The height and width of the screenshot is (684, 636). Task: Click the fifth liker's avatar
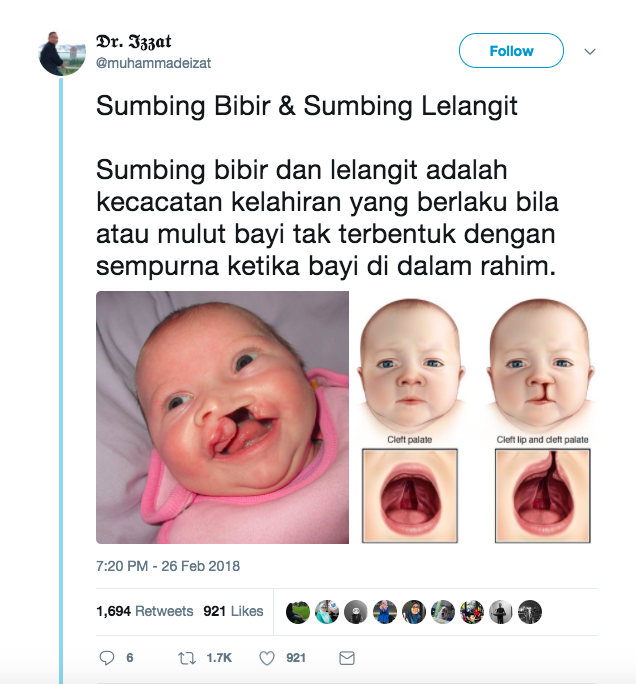click(414, 612)
